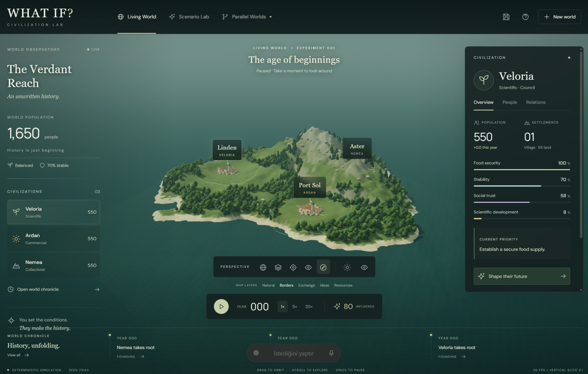Switch to the Relations tab
Viewport: 588px width, 374px height.
click(x=535, y=102)
